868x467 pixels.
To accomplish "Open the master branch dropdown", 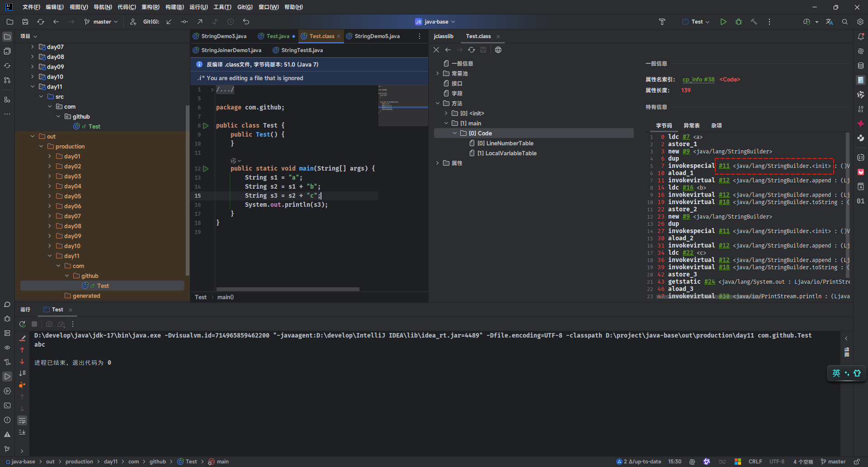I will 101,22.
